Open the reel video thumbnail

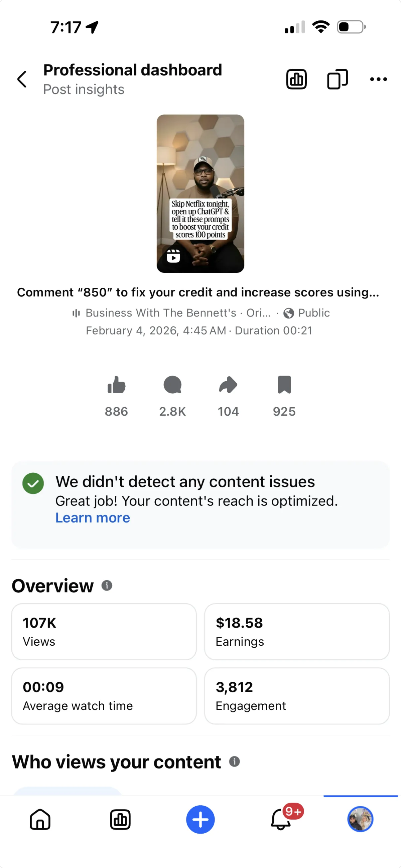(x=200, y=193)
